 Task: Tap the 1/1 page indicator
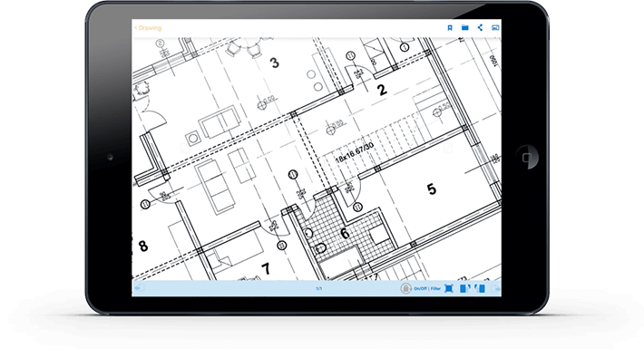click(318, 288)
